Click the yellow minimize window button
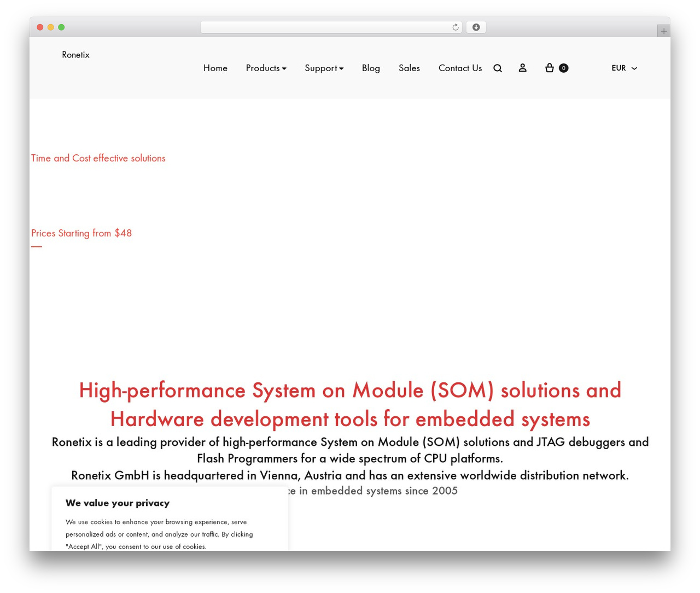 51,27
